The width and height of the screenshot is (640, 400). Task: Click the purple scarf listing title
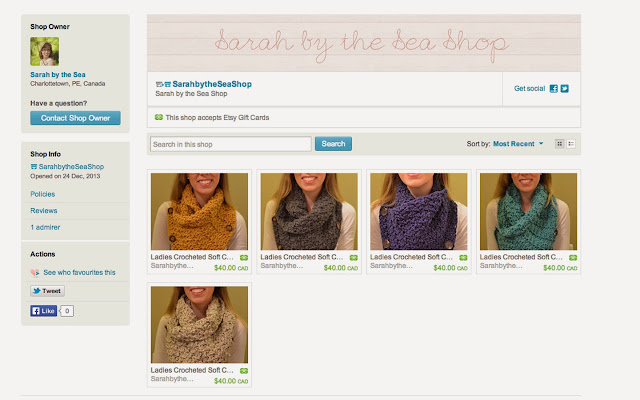(411, 257)
